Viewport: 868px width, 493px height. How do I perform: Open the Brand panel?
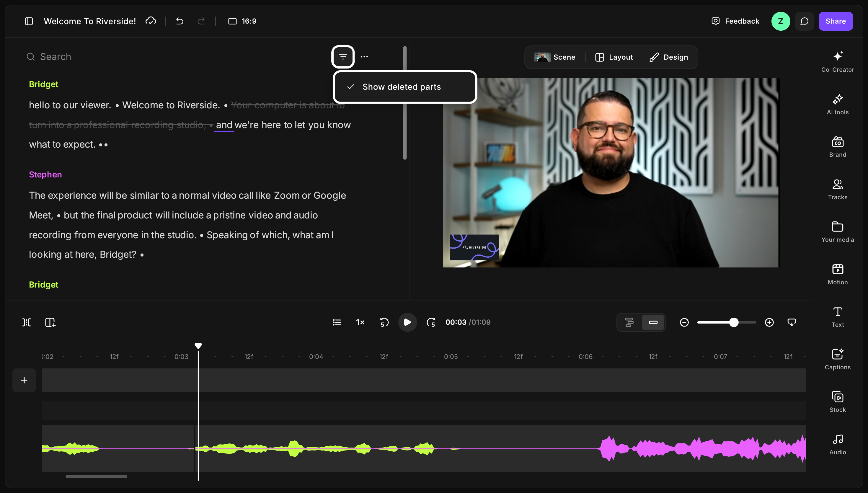(838, 147)
